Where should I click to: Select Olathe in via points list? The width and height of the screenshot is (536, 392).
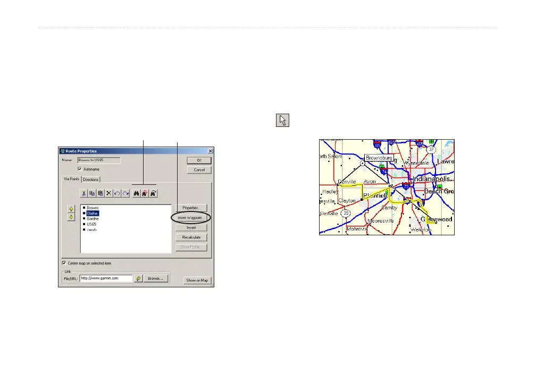[93, 214]
